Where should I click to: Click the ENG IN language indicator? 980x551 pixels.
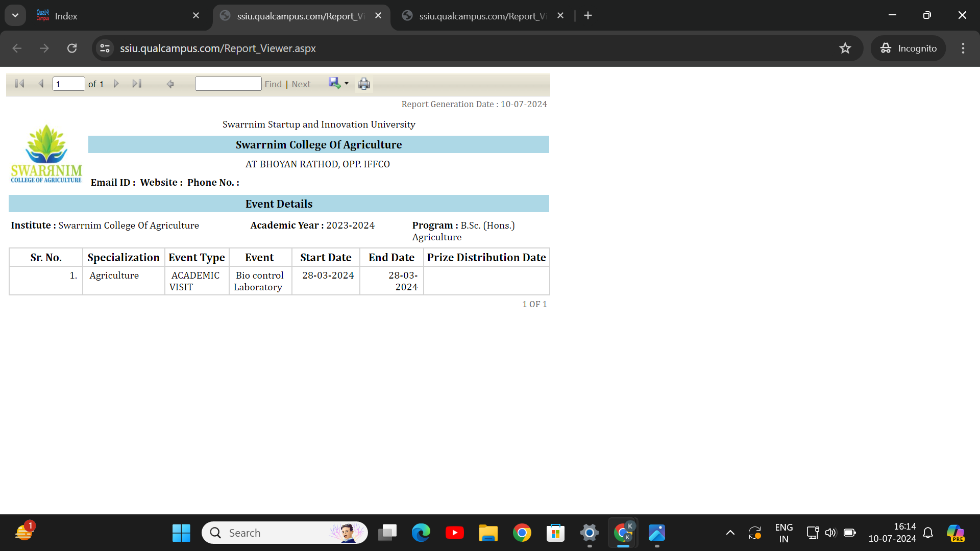click(784, 533)
